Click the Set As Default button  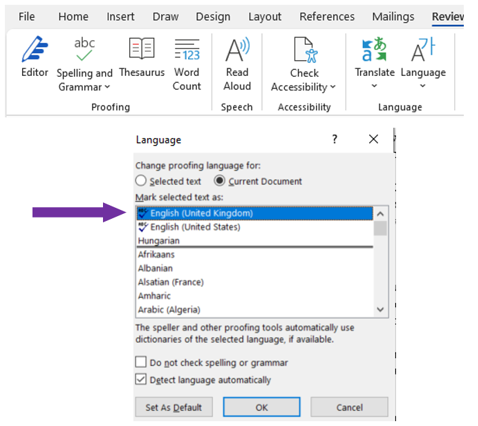(x=174, y=407)
